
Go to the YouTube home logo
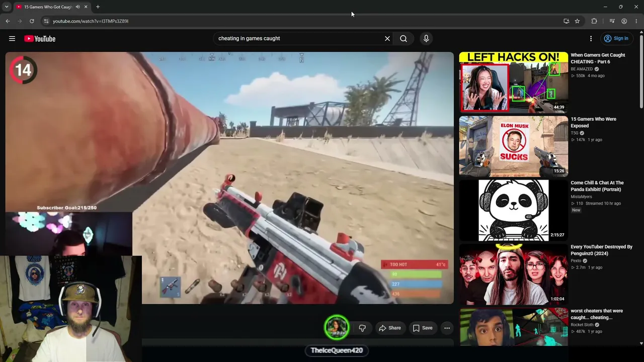[x=40, y=39]
